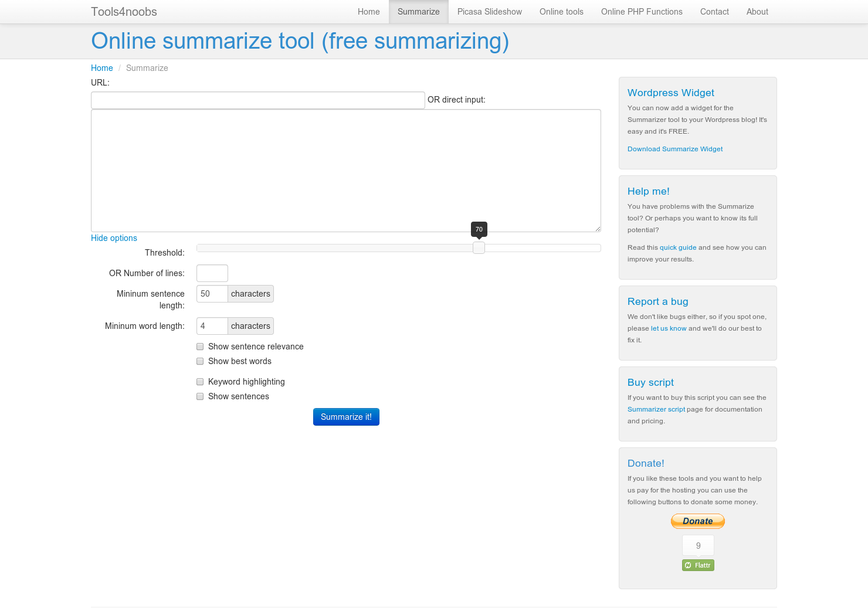Open the Summarizer script page link
The height and width of the screenshot is (608, 868).
[656, 409]
